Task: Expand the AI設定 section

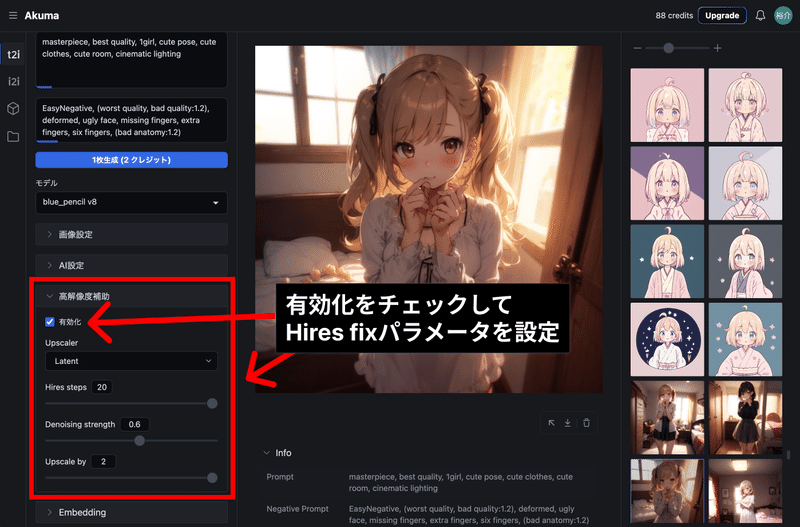Action: 132,265
